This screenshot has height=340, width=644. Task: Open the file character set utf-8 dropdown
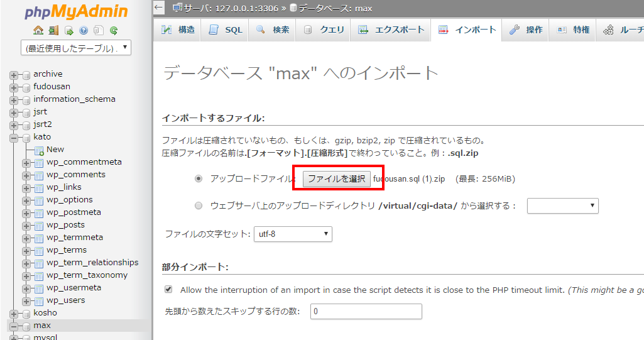click(293, 234)
